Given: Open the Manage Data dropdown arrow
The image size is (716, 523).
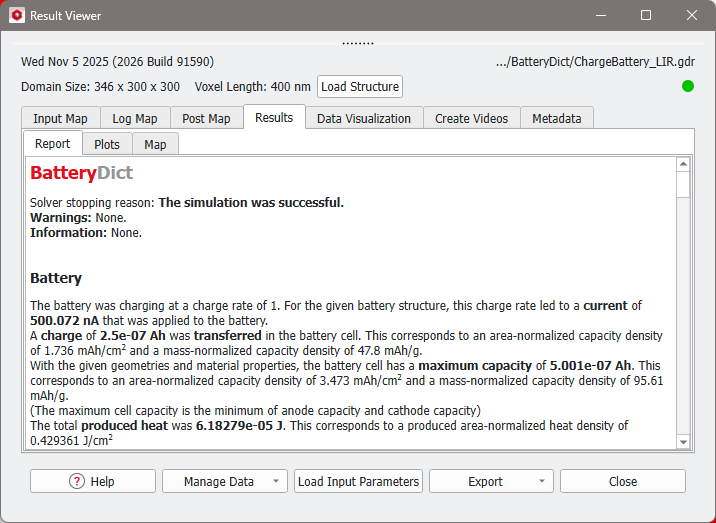Looking at the screenshot, I should (x=276, y=481).
